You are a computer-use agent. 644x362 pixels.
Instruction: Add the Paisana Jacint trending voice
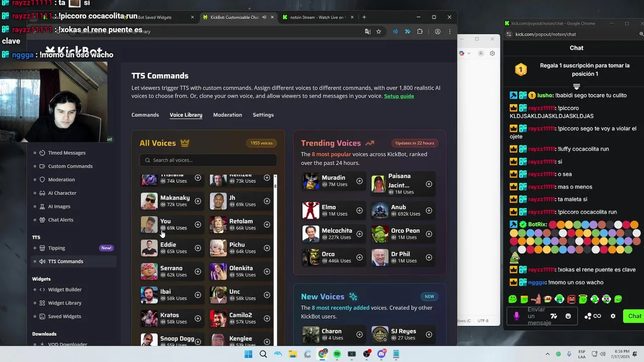click(429, 184)
